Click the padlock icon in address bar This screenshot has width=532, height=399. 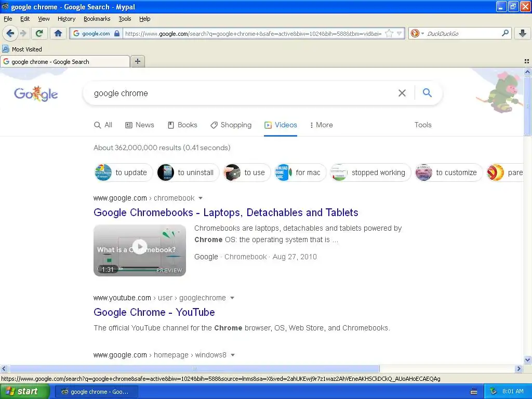click(117, 33)
